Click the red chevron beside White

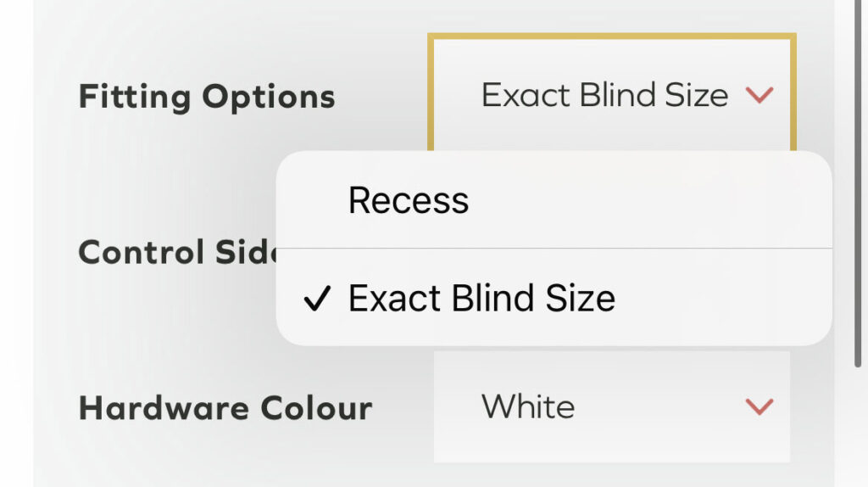click(759, 407)
